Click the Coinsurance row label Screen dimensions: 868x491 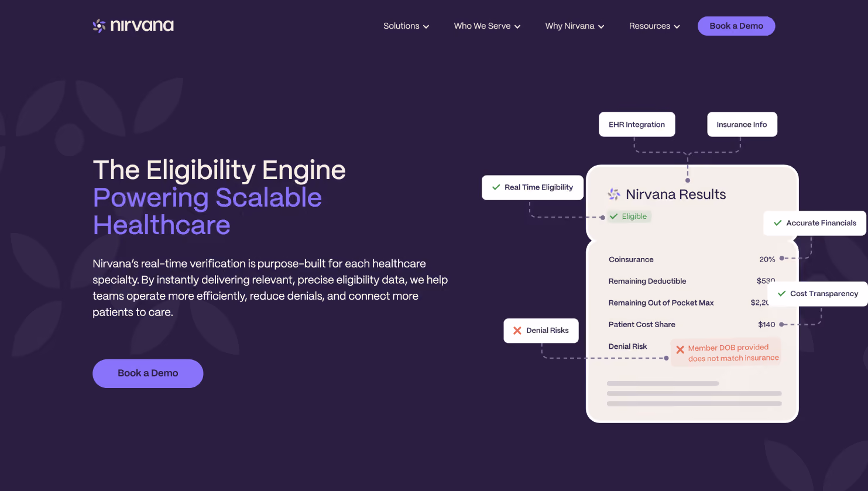631,259
